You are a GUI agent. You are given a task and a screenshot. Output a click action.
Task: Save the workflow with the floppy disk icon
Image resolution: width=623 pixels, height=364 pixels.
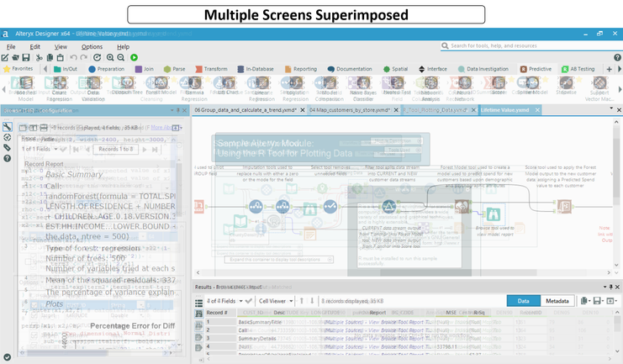click(26, 58)
